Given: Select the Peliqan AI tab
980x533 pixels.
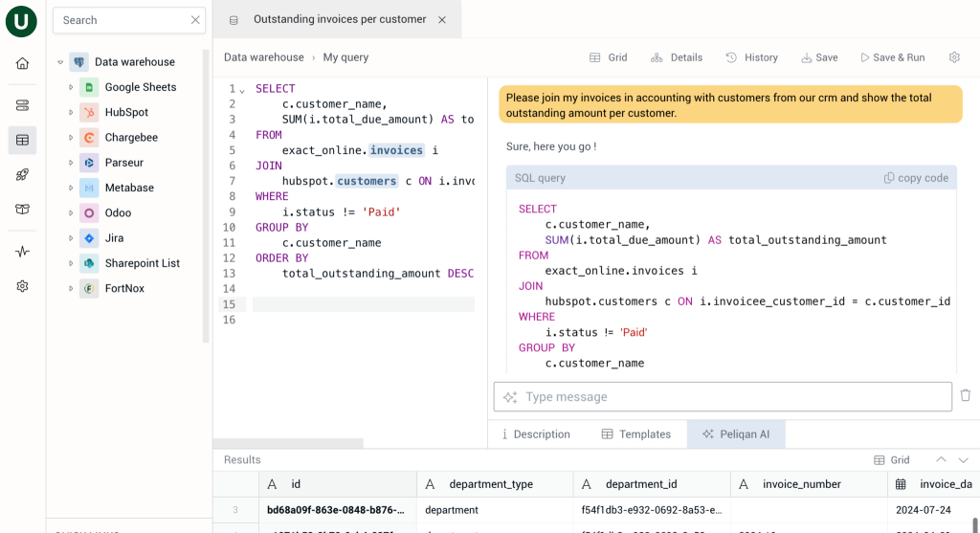Looking at the screenshot, I should point(736,434).
